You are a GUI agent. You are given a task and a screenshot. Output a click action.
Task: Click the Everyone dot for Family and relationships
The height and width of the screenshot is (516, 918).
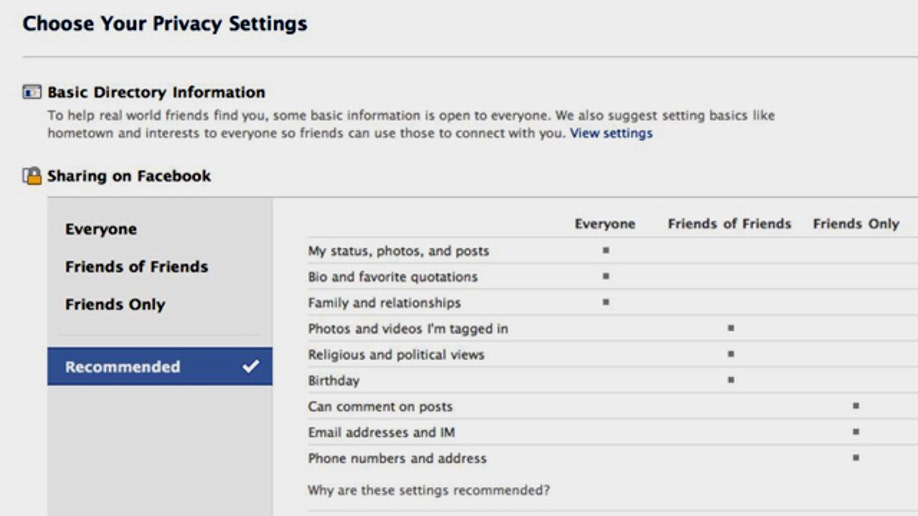[x=606, y=302]
